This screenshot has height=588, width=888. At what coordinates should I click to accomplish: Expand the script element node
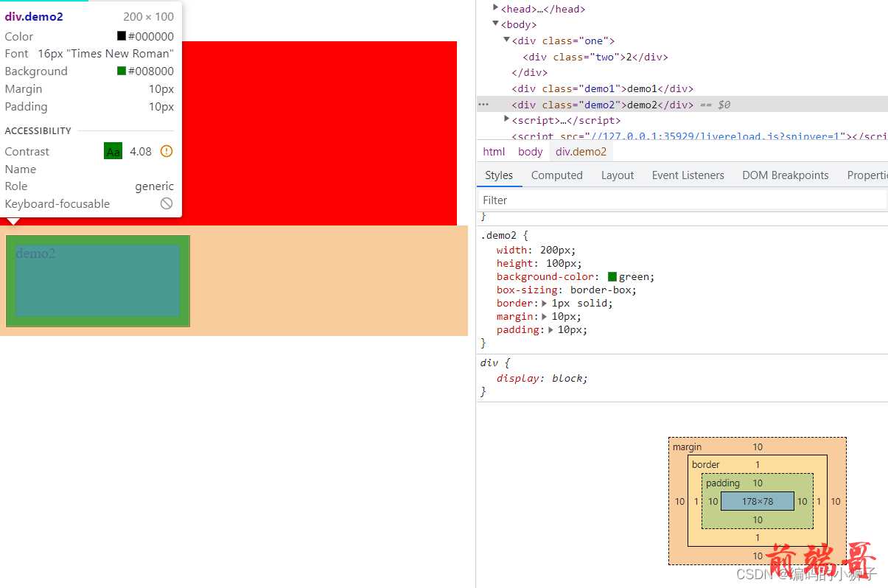coord(507,119)
